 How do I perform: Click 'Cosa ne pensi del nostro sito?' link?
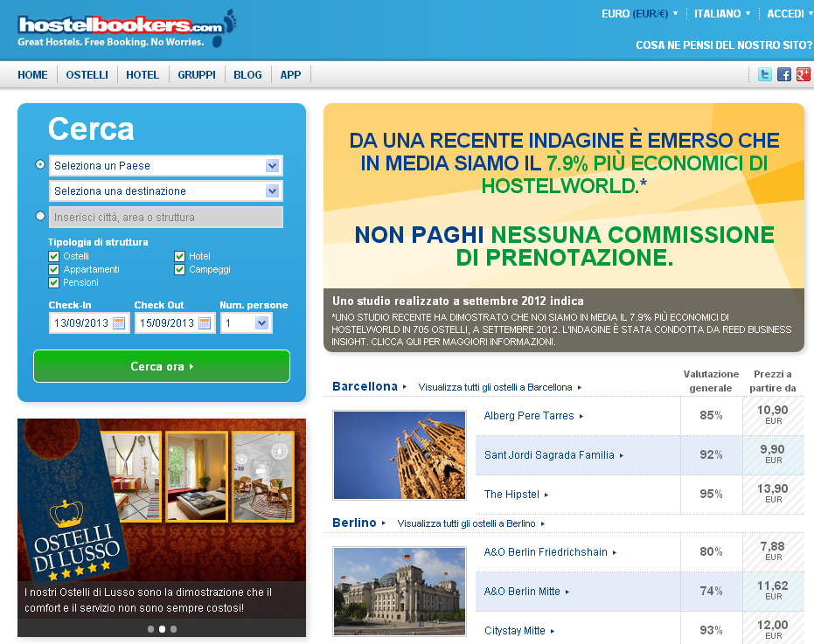[724, 45]
